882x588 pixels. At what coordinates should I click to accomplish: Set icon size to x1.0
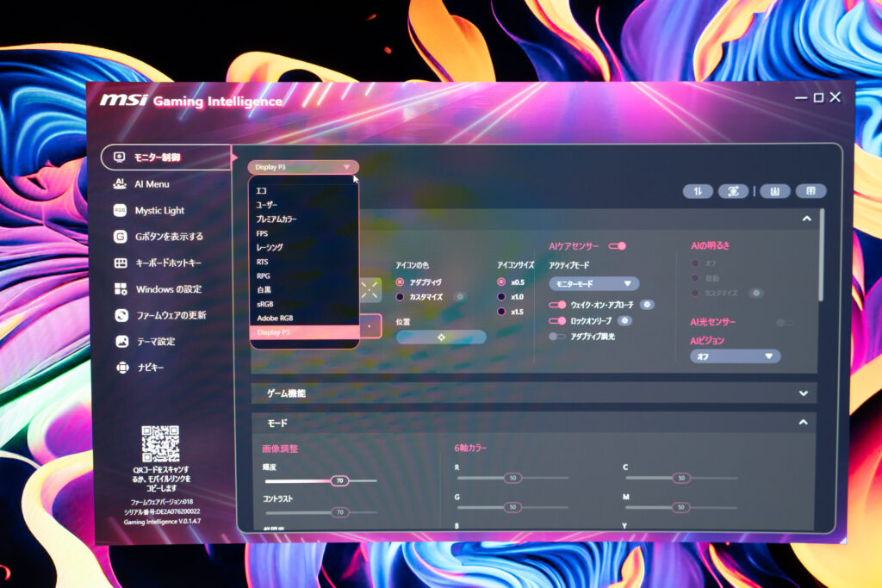(501, 297)
